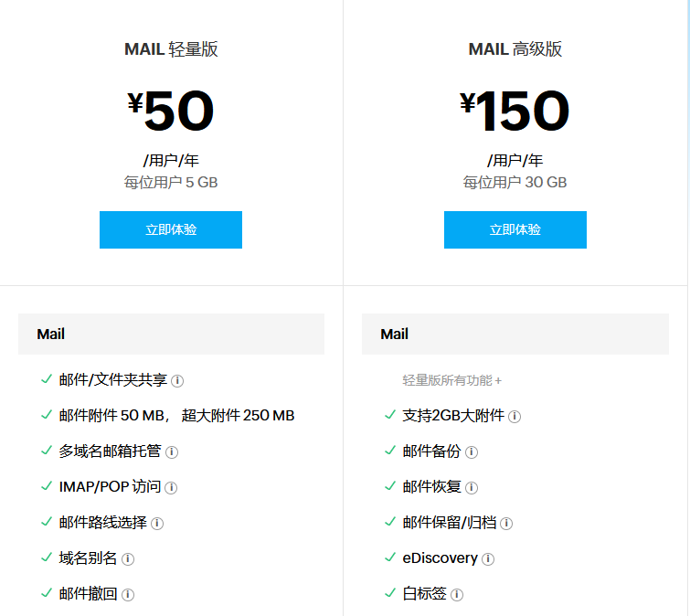The height and width of the screenshot is (616, 690).
Task: Click 立即体验 button for MAIL 轻量版
Action: click(171, 229)
